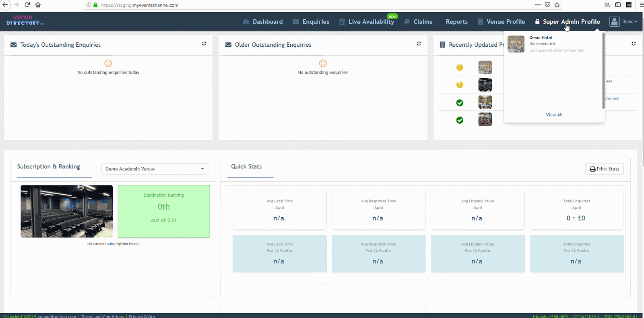Click 'No outstanding enquiries today' text
Screen dimensions: 644x318
tap(108, 73)
